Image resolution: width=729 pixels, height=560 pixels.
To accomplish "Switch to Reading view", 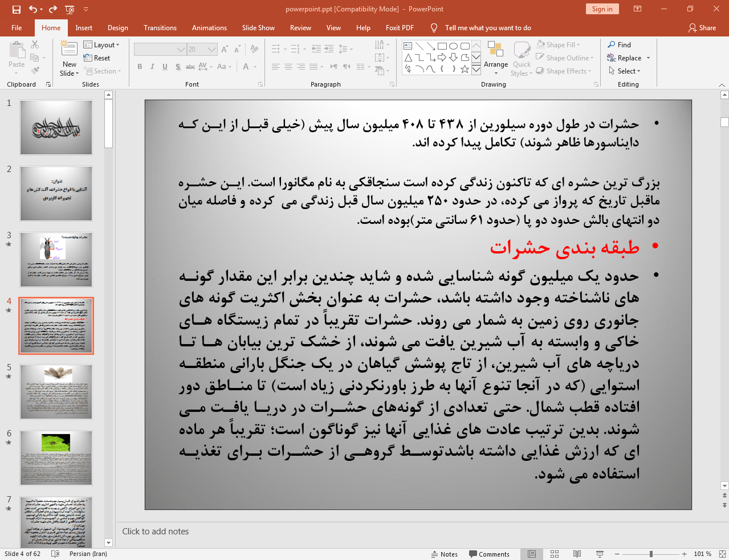I will point(577,554).
